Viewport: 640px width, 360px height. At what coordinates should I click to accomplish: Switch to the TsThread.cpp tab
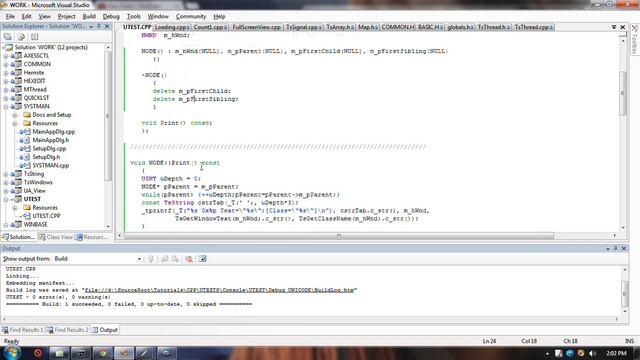pyautogui.click(x=533, y=27)
